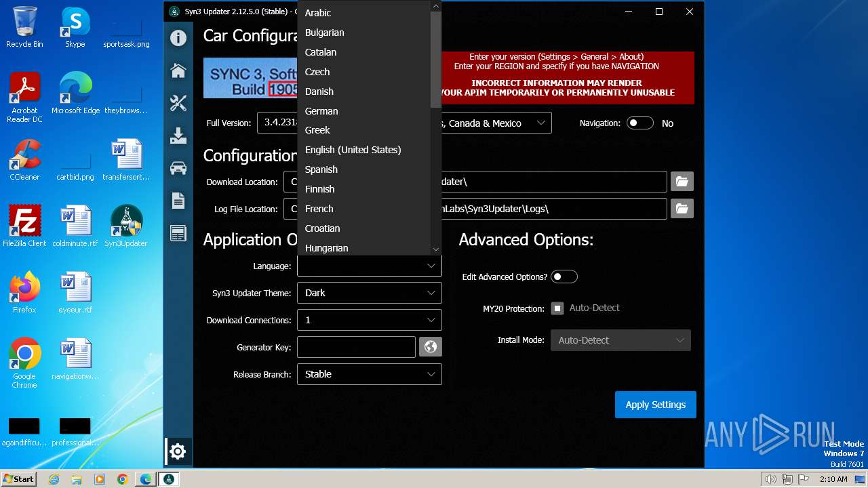Toggle Edit Advanced Options switch
The height and width of the screenshot is (488, 868).
point(564,277)
